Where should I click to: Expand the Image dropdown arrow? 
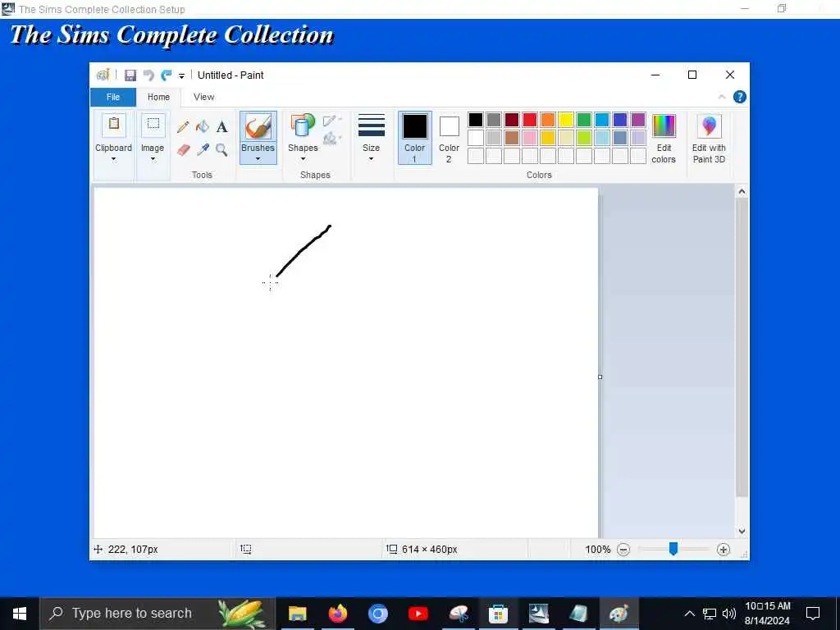point(153,159)
